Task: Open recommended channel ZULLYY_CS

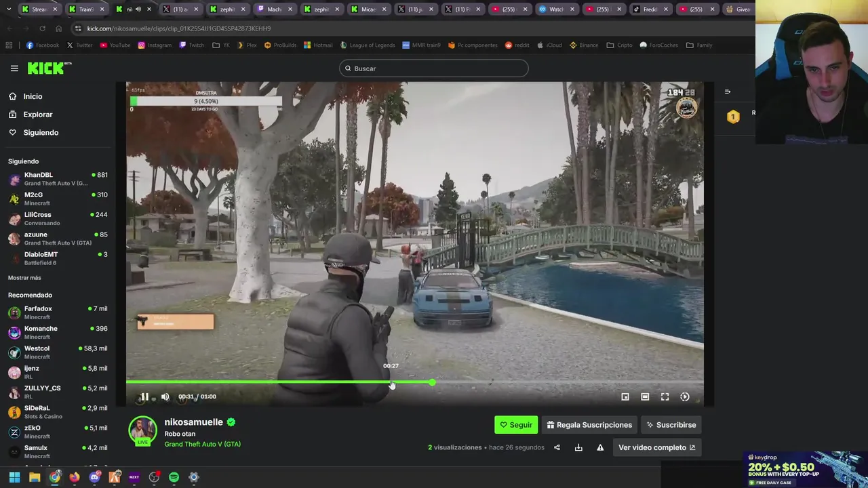Action: coord(58,392)
